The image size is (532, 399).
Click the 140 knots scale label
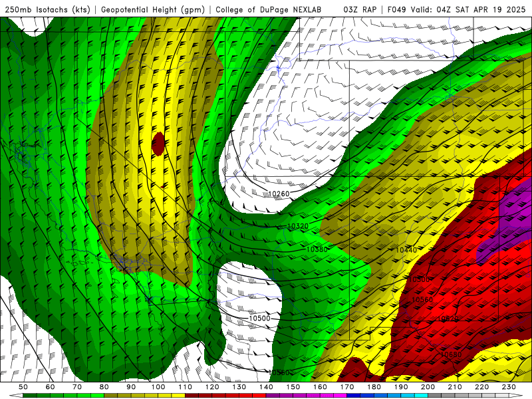pos(266,386)
